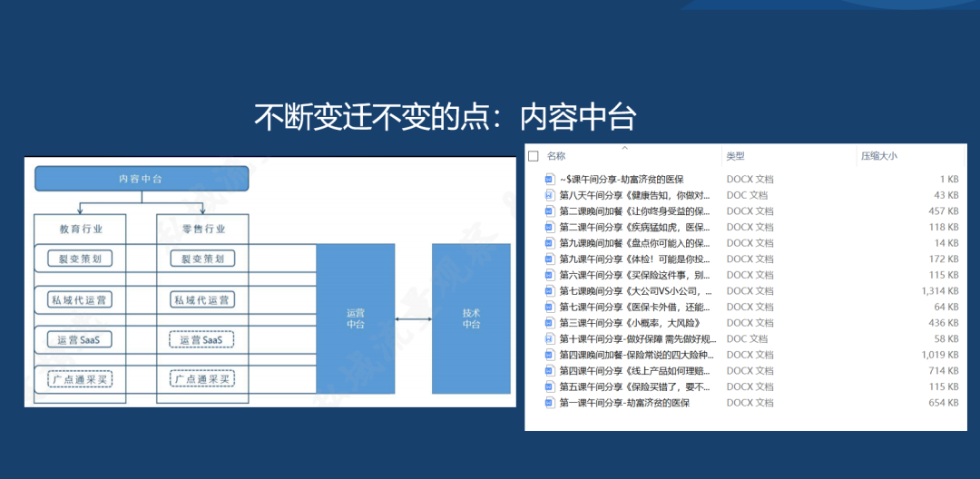Click the file icon of ~$课午间分享-劫富济贫的医保

click(x=549, y=180)
